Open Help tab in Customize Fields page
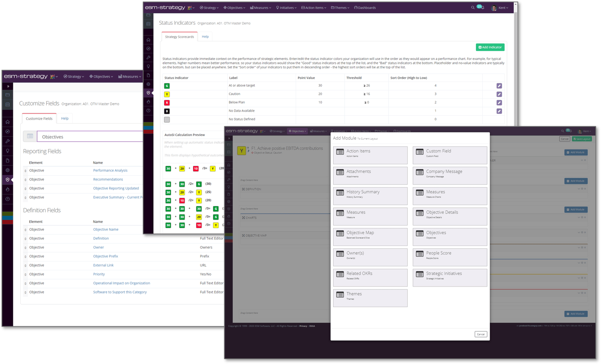Viewport: 601px width, 364px height. tap(65, 119)
